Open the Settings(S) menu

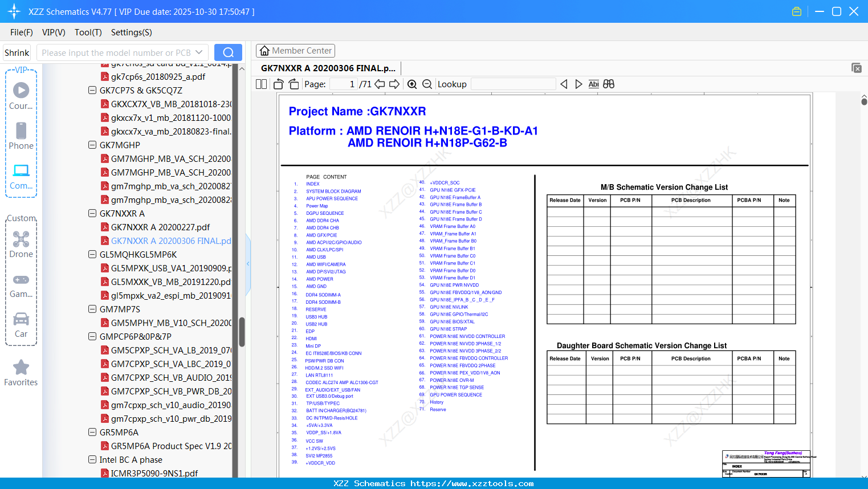click(132, 32)
